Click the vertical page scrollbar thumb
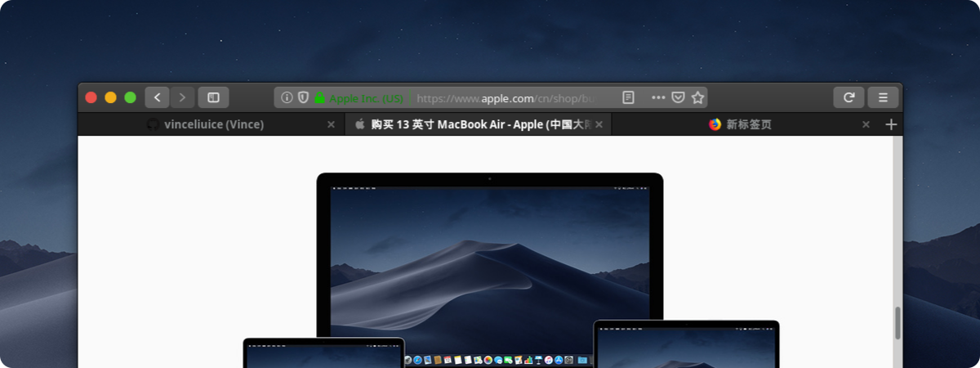 point(898,323)
